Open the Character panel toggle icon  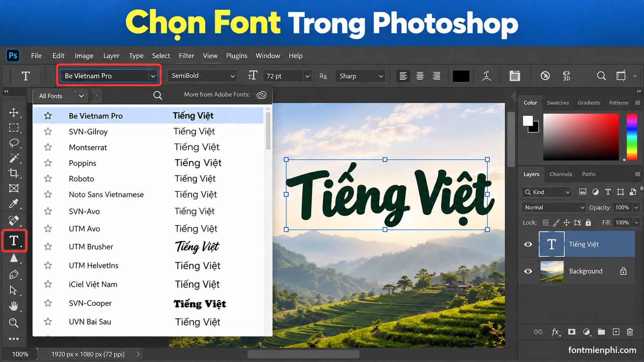pos(515,76)
